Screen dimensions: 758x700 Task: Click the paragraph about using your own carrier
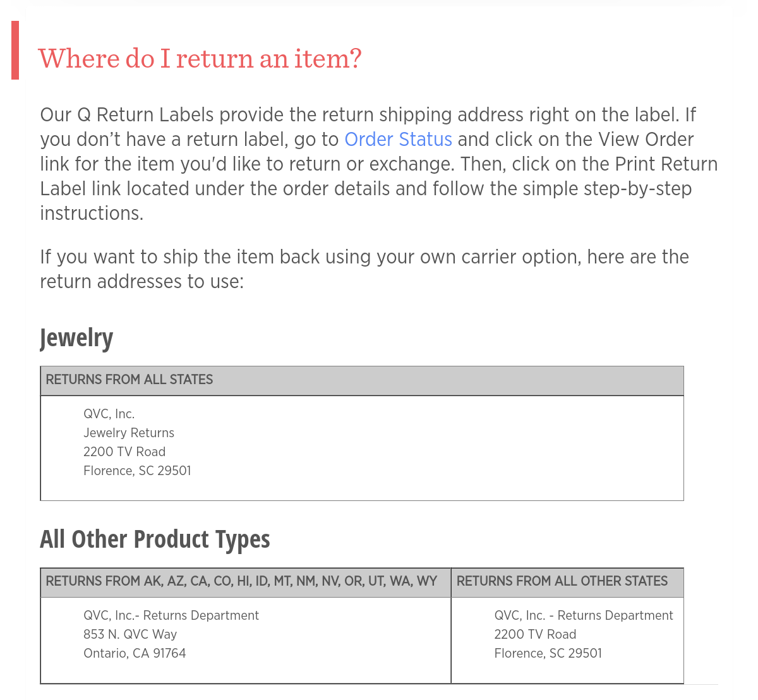pyautogui.click(x=364, y=269)
